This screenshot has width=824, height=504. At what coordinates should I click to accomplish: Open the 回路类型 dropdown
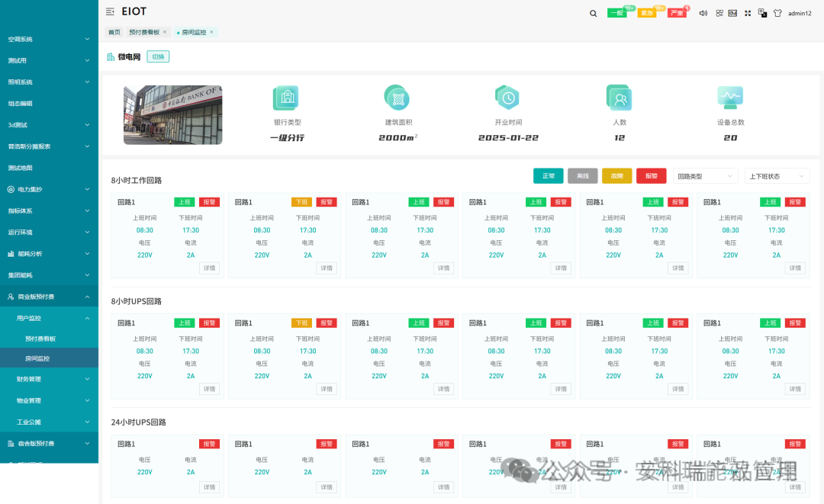705,176
